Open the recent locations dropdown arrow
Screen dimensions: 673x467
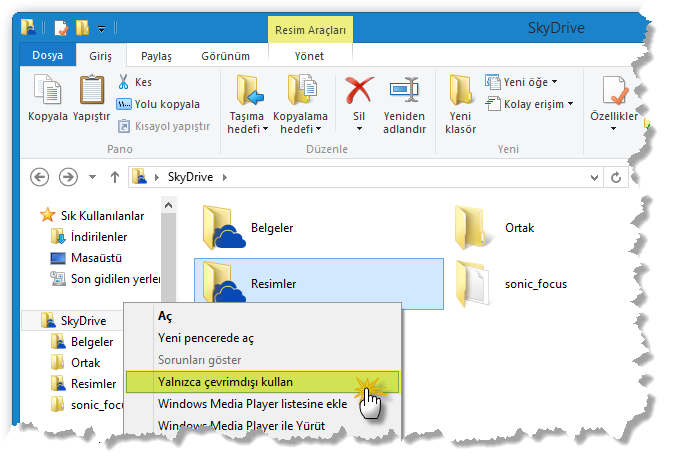click(x=92, y=177)
